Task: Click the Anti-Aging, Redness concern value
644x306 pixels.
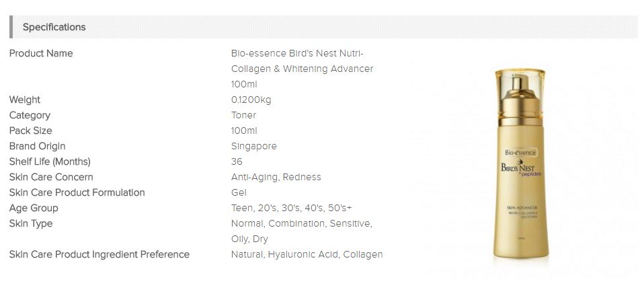Action: tap(276, 177)
